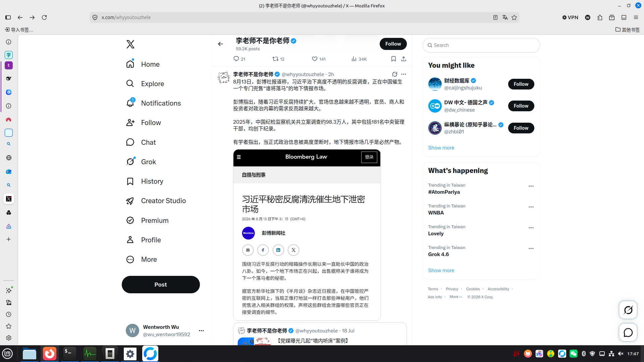Open Creator Studio in X navigation
The image size is (644, 362).
tap(156, 201)
